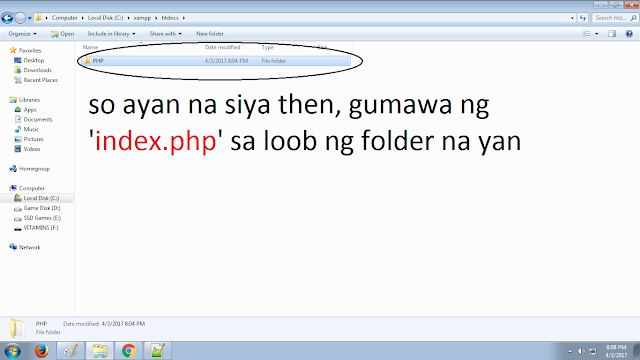Open the Share with menu
The width and height of the screenshot is (640, 360).
point(166,34)
